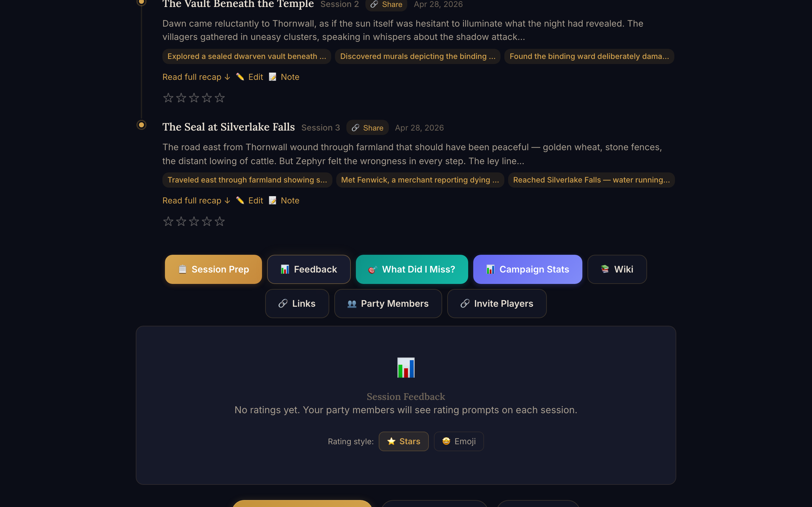Click the pencil Edit icon under Session 3
The height and width of the screenshot is (507, 812).
pyautogui.click(x=240, y=201)
